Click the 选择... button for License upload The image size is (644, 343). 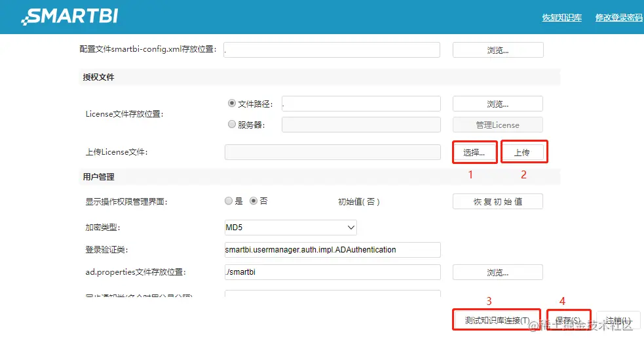[474, 152]
